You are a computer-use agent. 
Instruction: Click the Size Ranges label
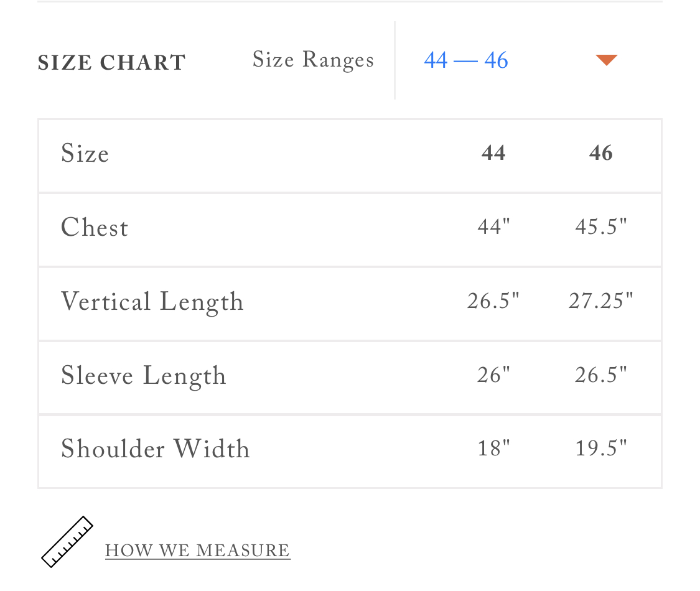pos(313,60)
